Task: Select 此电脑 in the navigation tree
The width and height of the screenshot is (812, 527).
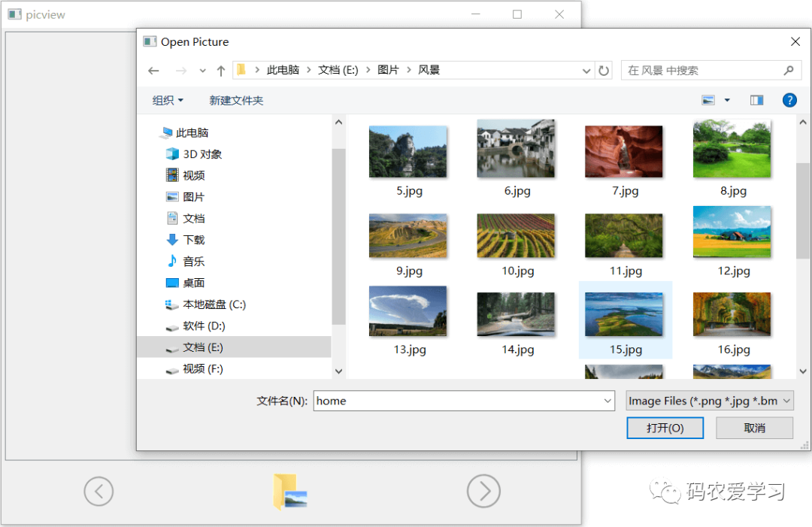Action: (x=184, y=132)
